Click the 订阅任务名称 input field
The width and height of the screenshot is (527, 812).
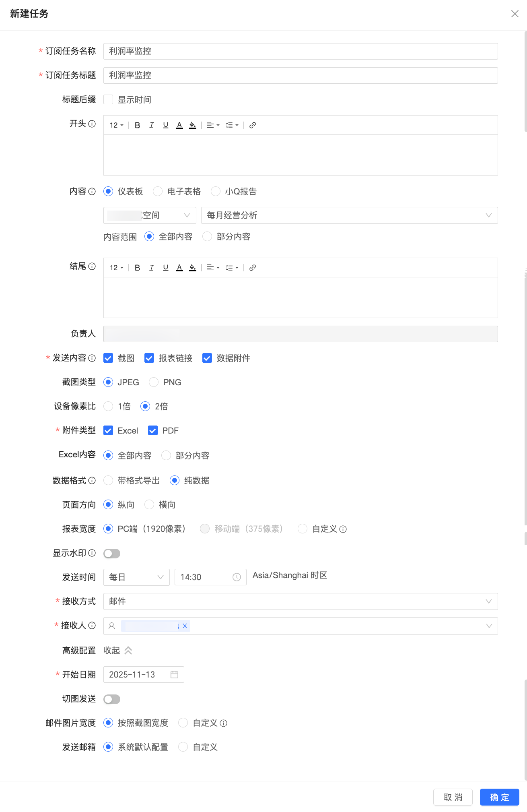click(x=301, y=51)
